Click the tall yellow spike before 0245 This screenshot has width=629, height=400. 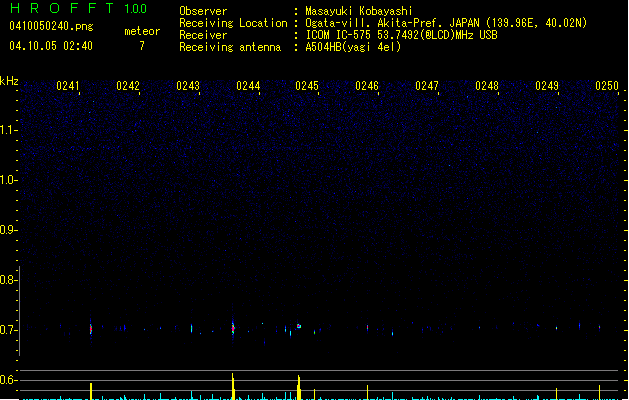pos(299,387)
